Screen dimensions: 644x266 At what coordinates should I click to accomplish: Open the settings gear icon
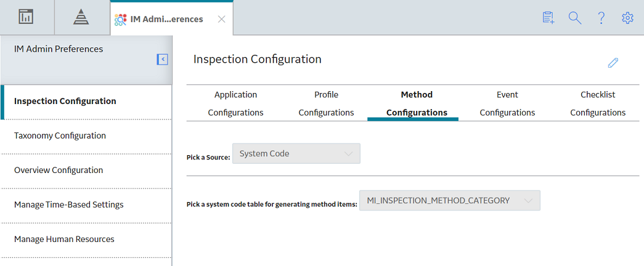[627, 18]
